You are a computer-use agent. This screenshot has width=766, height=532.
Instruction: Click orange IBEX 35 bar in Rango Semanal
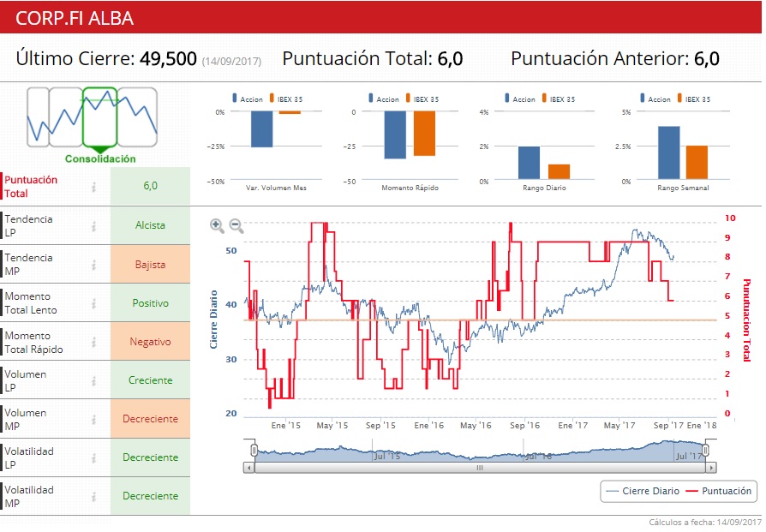tap(697, 162)
